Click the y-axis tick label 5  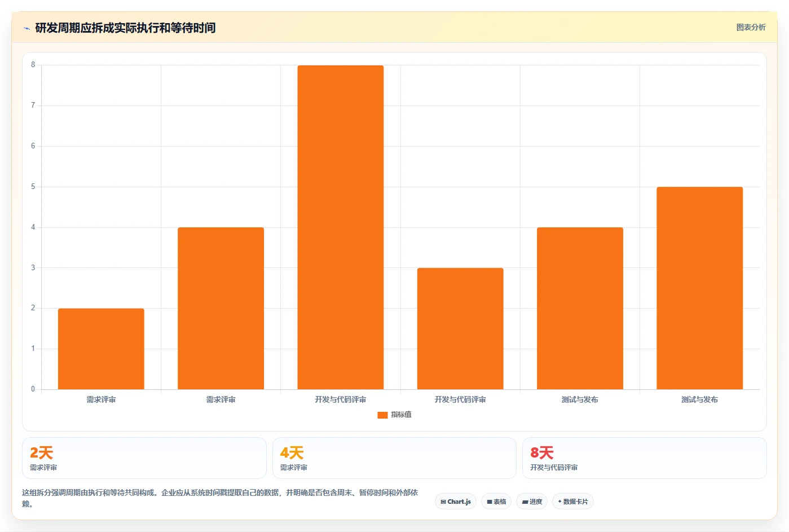point(33,187)
